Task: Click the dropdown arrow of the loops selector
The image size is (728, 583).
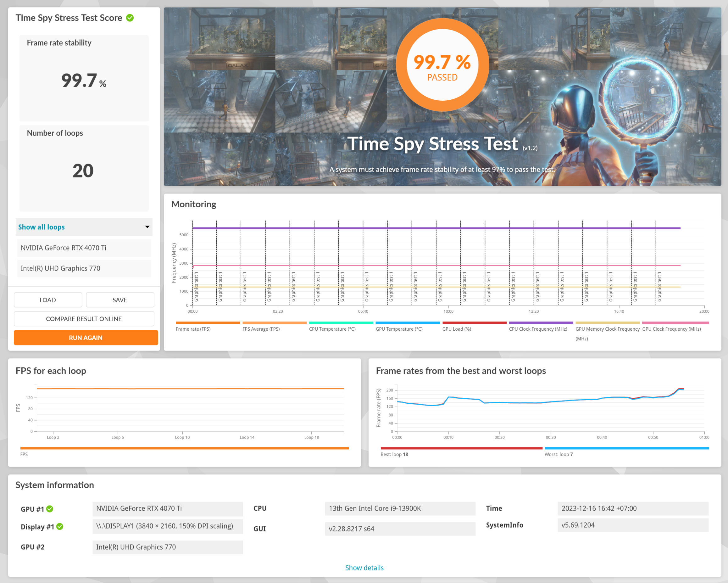Action: point(147,227)
